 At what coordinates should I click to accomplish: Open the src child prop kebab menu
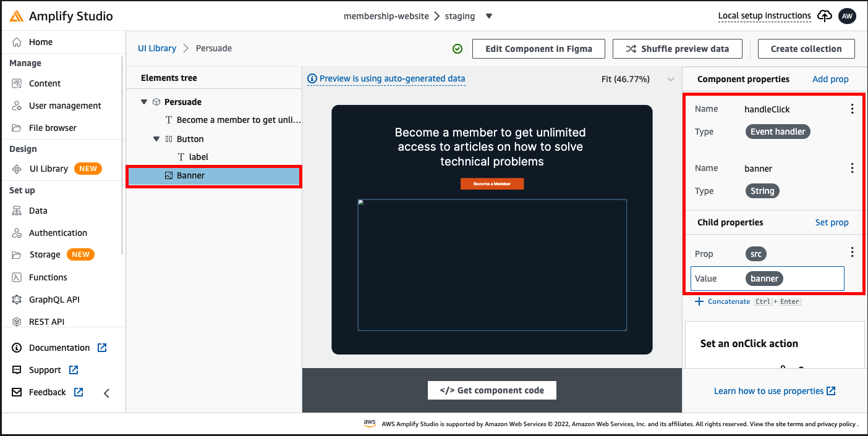(x=852, y=252)
